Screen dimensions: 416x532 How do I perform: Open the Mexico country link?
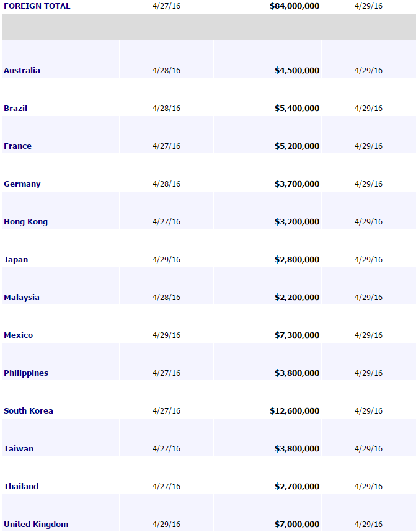(x=19, y=335)
